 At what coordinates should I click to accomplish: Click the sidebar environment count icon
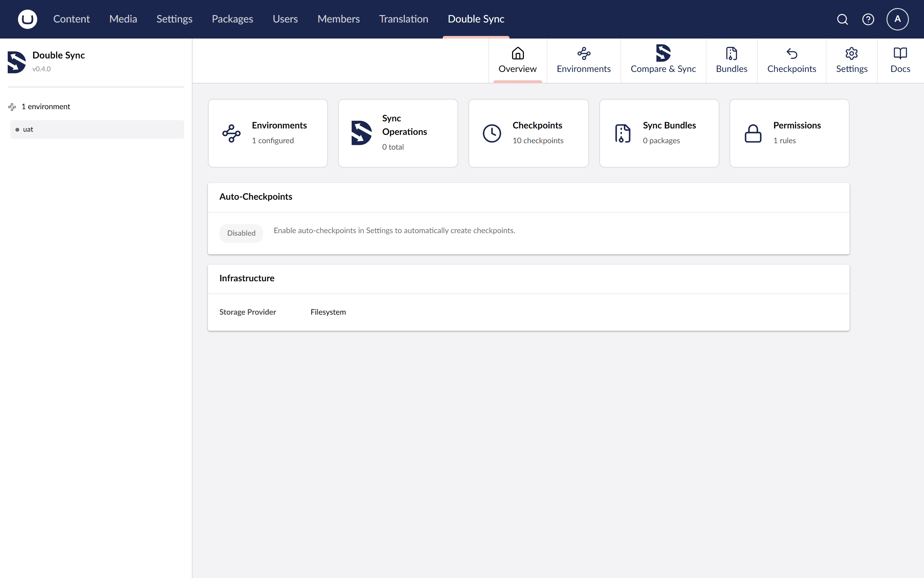(x=12, y=107)
